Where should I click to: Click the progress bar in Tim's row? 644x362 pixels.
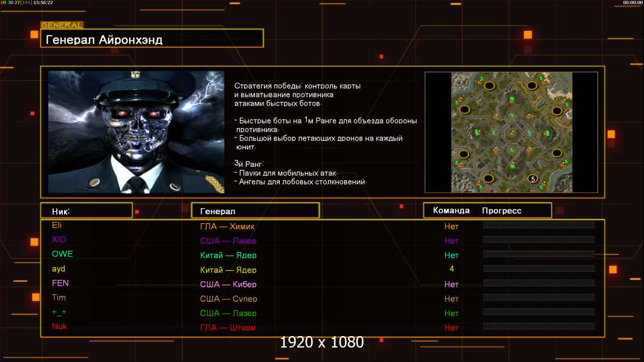point(539,298)
